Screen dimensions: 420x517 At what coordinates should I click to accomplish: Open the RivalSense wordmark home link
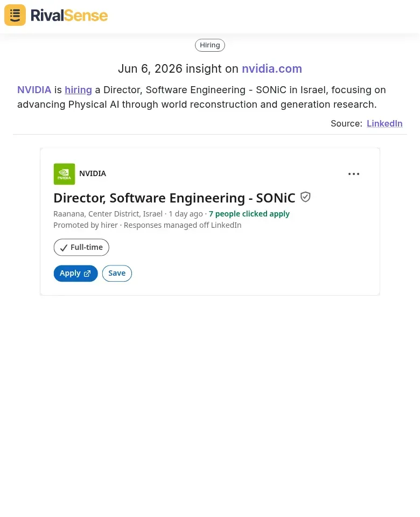click(x=69, y=16)
